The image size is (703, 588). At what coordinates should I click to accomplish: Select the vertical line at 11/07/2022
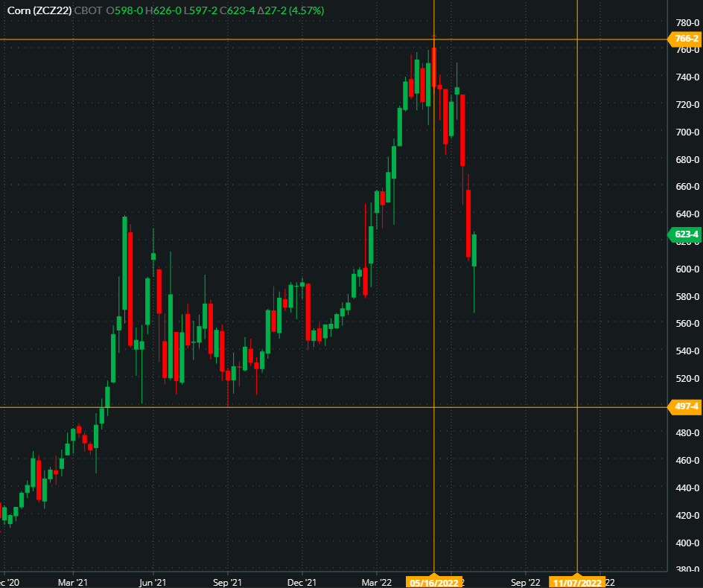(x=577, y=298)
